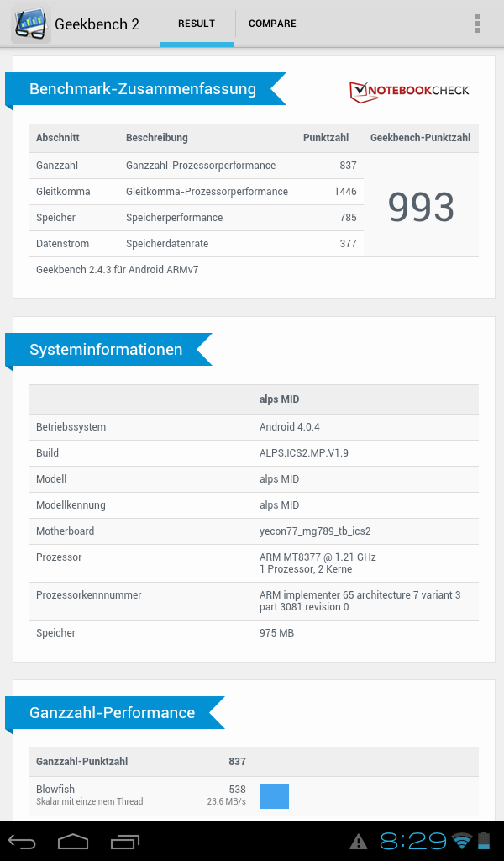Switch to the RESULT tab
The image size is (504, 861).
pos(197,24)
